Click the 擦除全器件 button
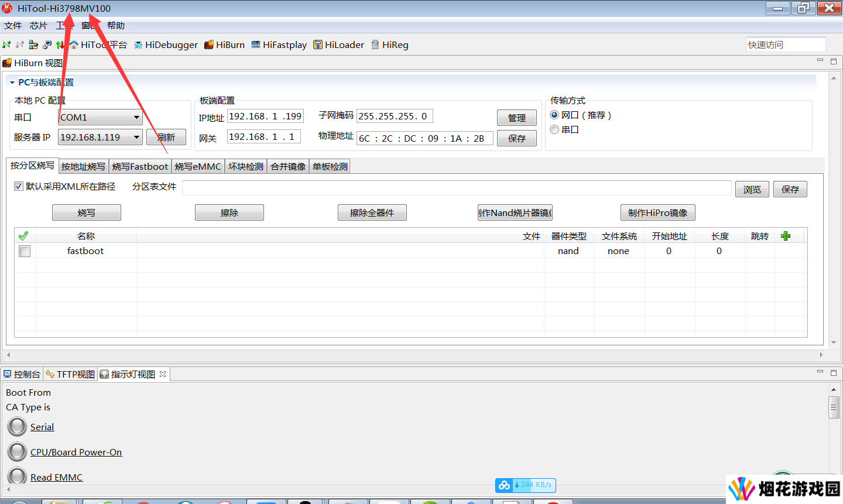843x504 pixels. click(372, 212)
